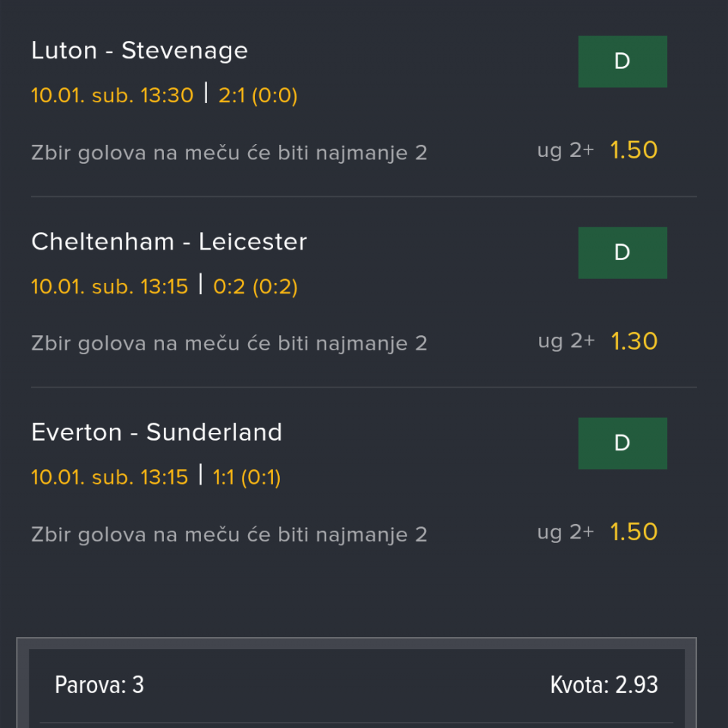Click the green D badge for Luton - Stevenage
Image resolution: width=728 pixels, height=728 pixels.
(x=622, y=61)
